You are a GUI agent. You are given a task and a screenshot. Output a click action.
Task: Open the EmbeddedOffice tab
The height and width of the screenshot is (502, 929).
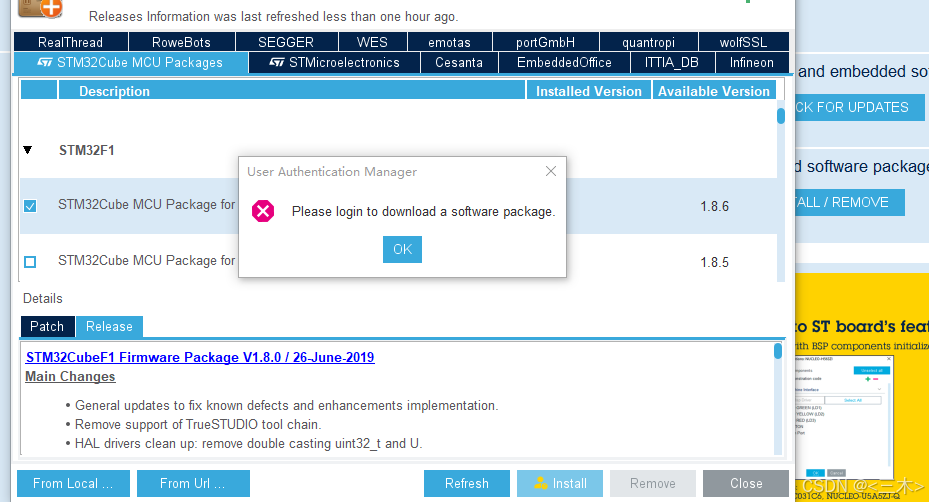point(564,62)
